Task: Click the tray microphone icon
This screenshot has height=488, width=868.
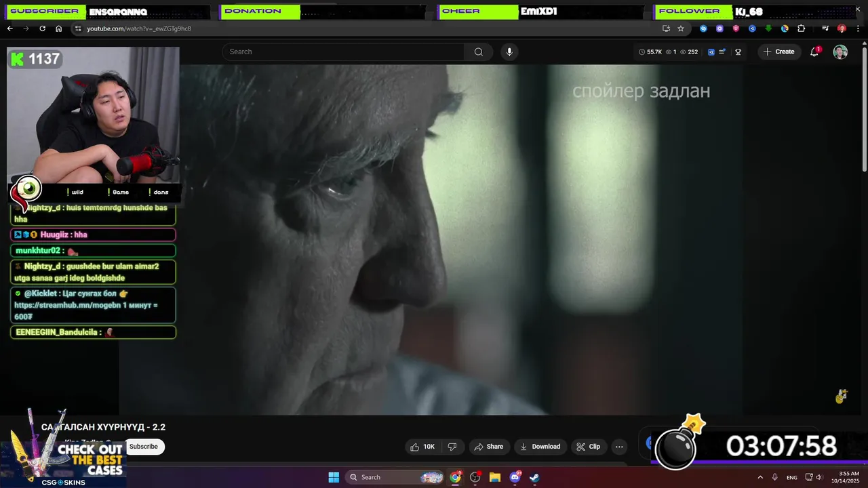Action: coord(774,477)
